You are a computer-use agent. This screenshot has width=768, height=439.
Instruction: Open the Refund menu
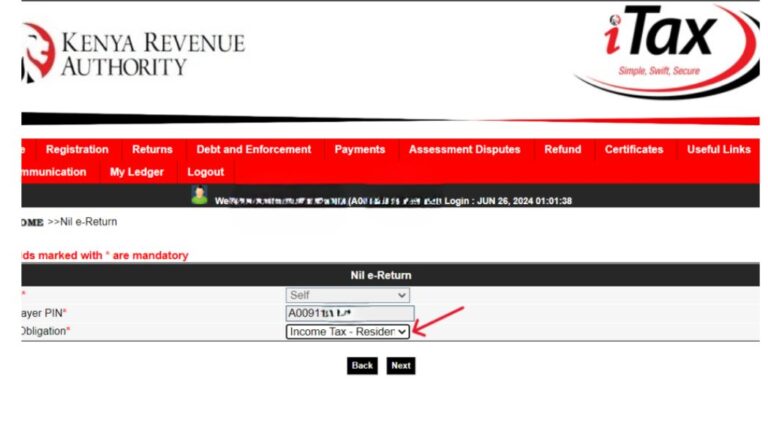coord(562,149)
